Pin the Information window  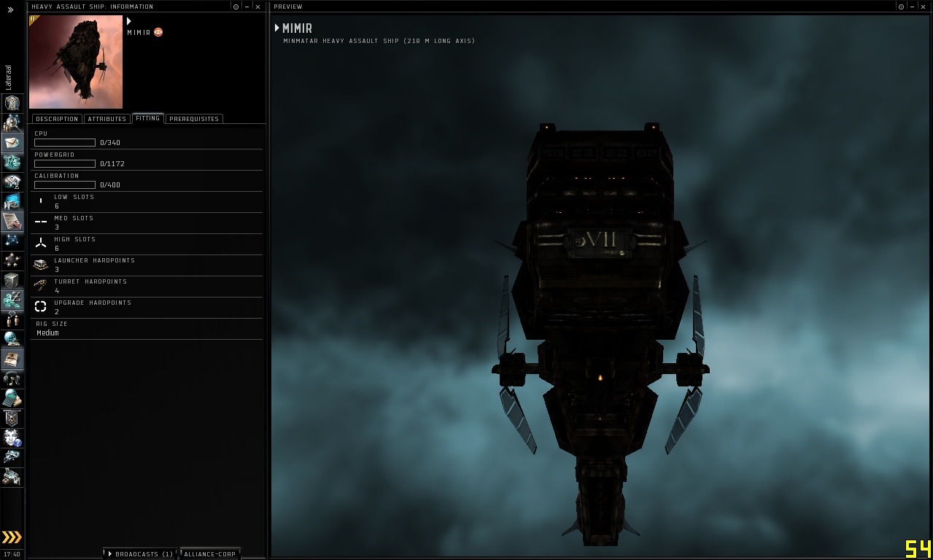click(x=236, y=7)
